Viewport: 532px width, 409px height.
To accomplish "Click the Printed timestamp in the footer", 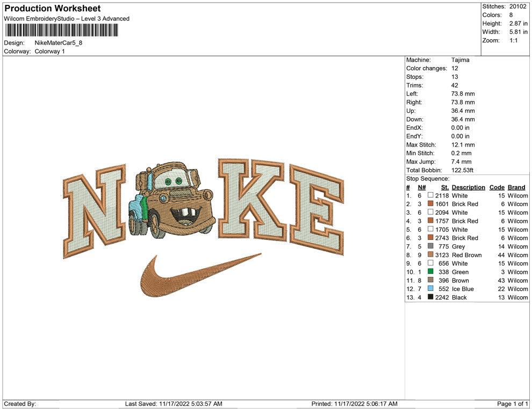I will (x=354, y=404).
